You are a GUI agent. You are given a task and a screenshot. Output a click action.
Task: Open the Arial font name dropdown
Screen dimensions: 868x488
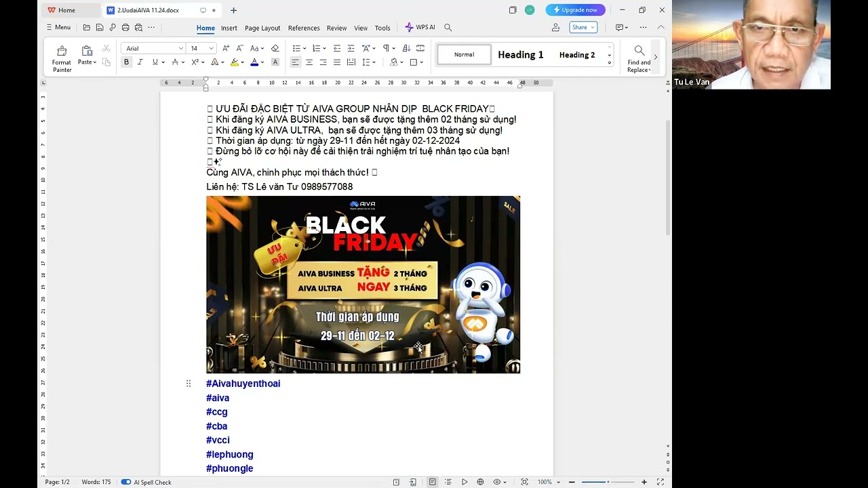click(x=180, y=49)
